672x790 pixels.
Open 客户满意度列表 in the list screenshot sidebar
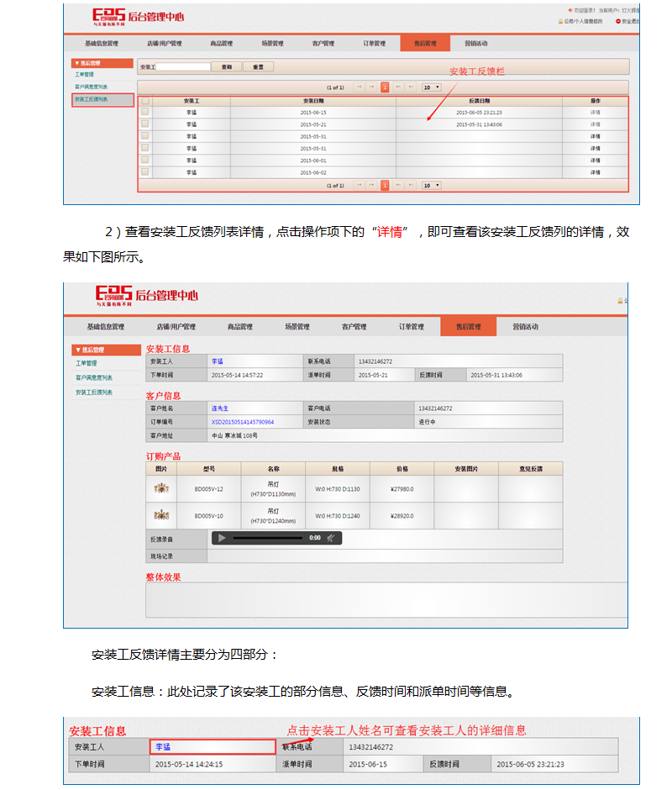92,87
